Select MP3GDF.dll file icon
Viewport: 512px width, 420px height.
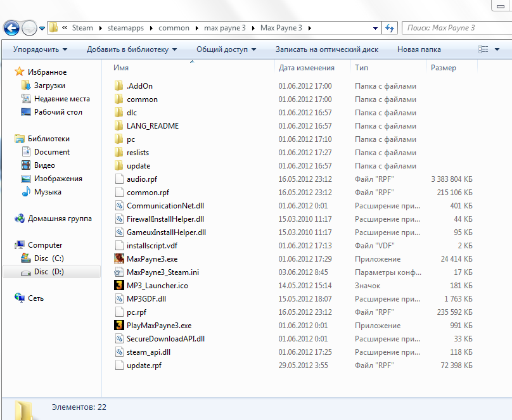point(119,299)
